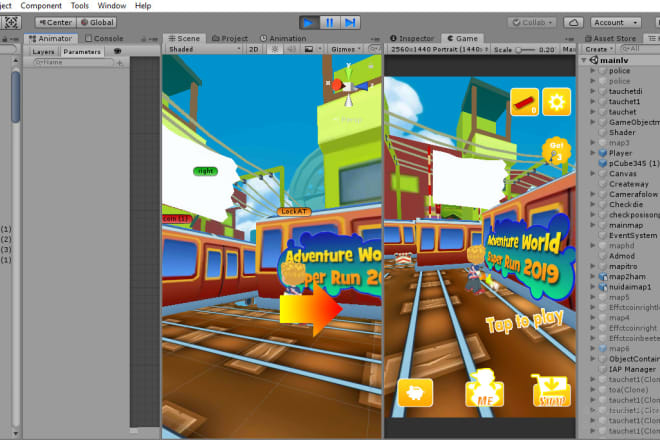Select the Rect Transform tool icon
This screenshot has height=440, width=660.
(11, 22)
